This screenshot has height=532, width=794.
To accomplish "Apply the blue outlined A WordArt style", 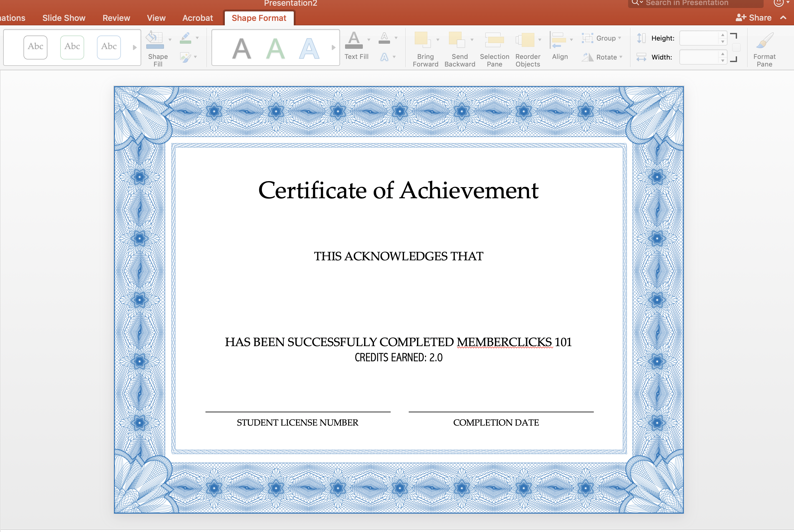I will tap(309, 48).
